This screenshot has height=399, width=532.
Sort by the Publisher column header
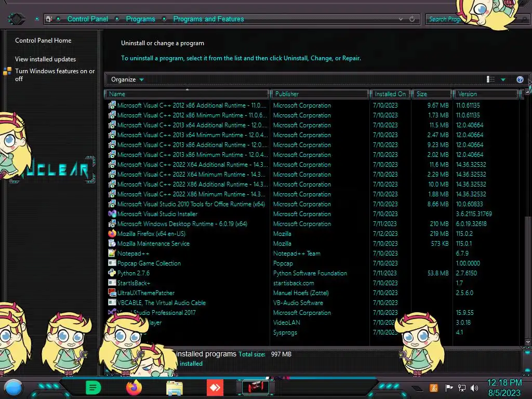click(x=320, y=94)
